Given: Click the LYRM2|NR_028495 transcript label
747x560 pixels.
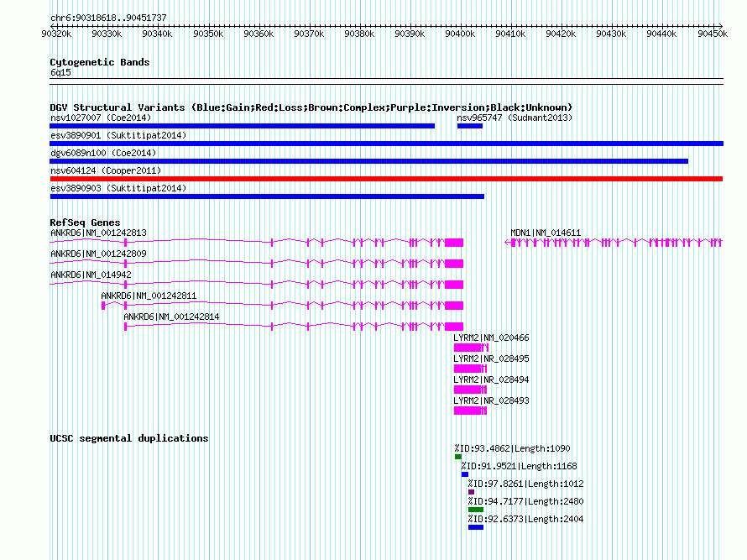Looking at the screenshot, I should coord(491,359).
